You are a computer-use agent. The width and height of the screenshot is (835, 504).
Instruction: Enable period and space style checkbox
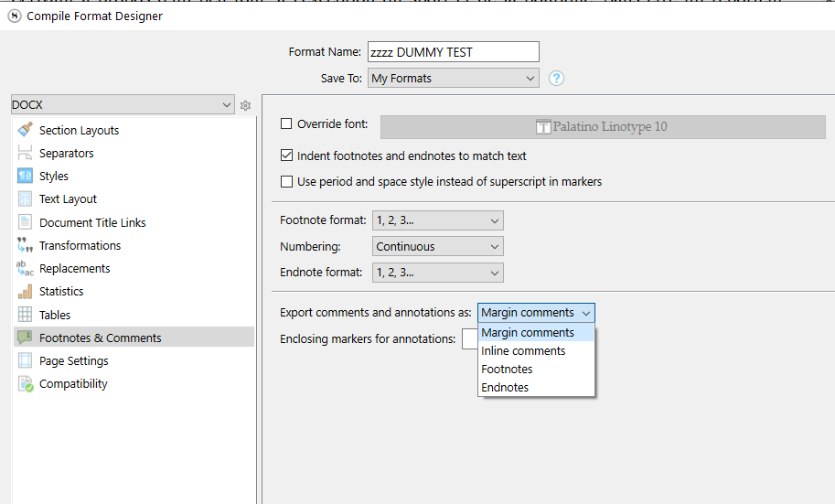pos(286,182)
